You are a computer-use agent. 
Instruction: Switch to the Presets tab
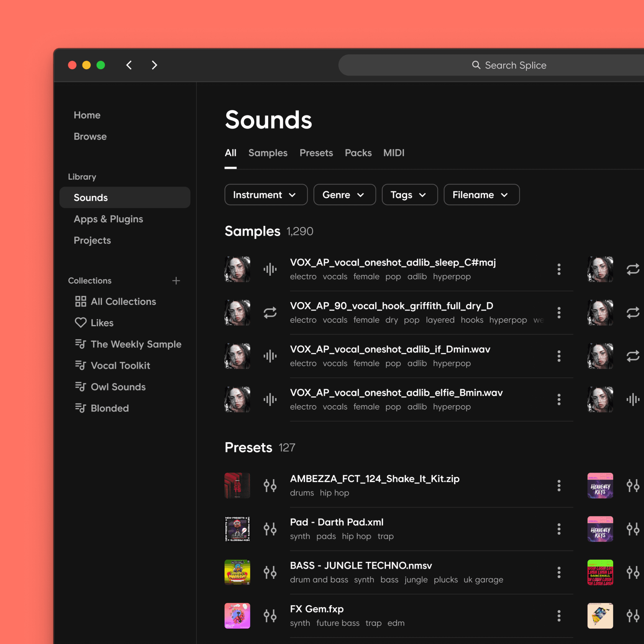coord(316,153)
